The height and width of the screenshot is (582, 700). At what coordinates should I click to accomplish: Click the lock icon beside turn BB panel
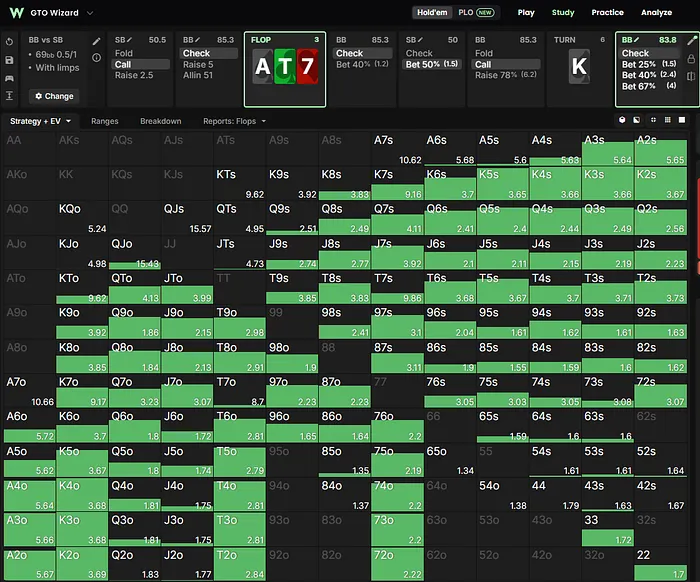coord(692,58)
